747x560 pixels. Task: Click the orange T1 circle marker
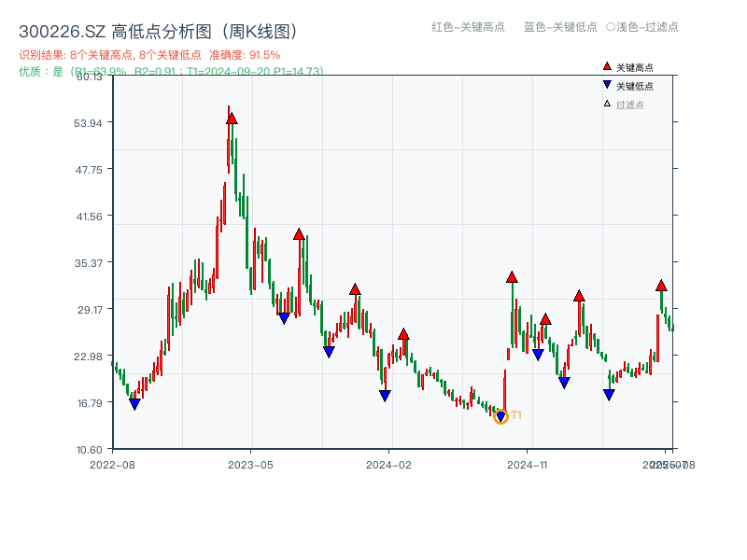tap(500, 418)
